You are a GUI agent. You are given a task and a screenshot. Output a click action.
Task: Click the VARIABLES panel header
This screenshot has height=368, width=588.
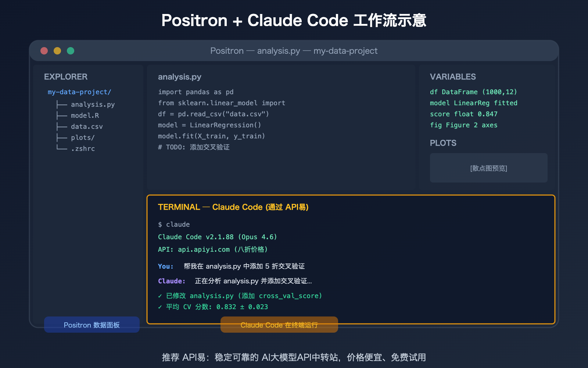[x=453, y=77]
